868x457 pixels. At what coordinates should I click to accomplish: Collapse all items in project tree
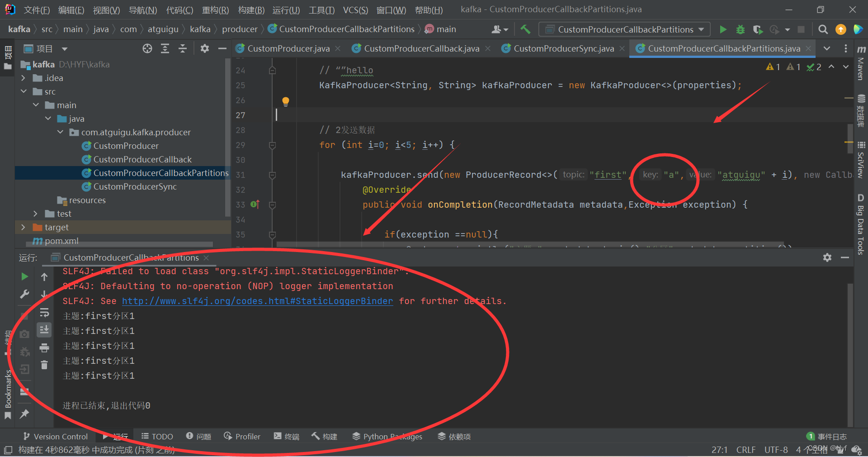point(183,48)
